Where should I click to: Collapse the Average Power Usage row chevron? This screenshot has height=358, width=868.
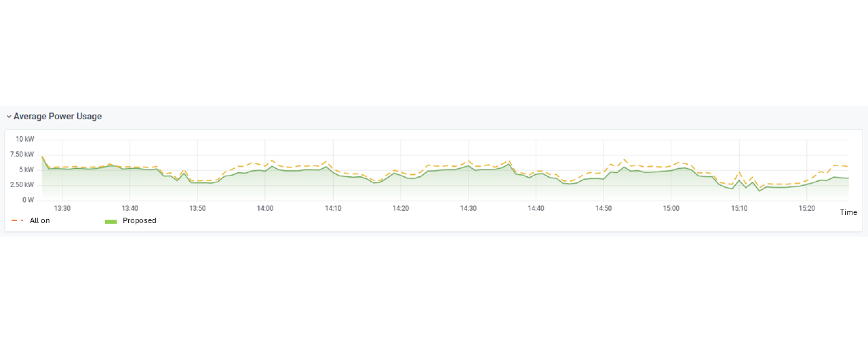tap(9, 116)
